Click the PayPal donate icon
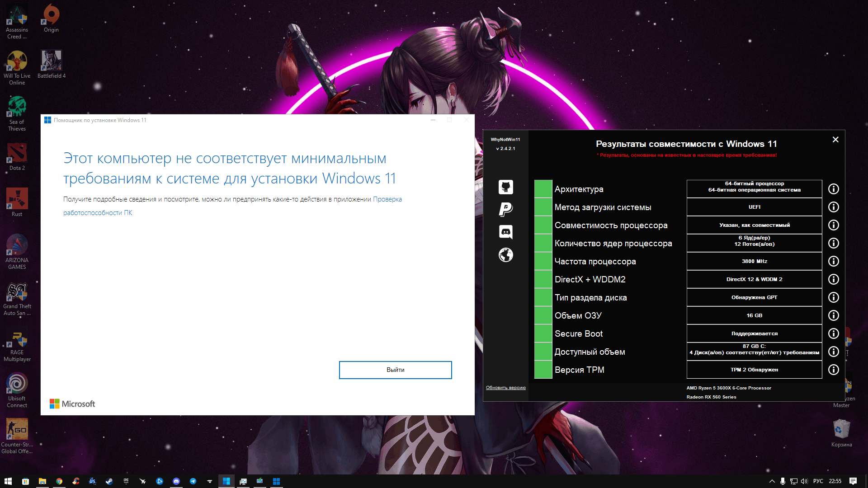 point(505,209)
